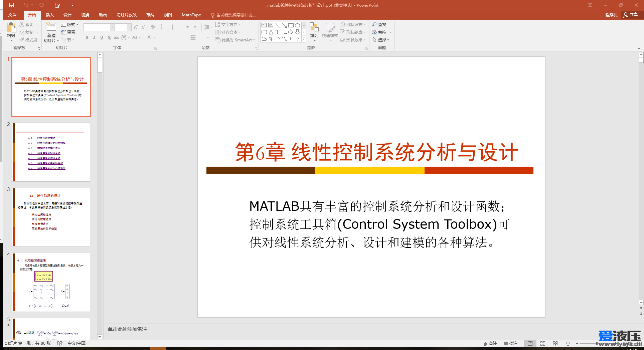Expand Convert to SmartArt dropdown

[235, 40]
